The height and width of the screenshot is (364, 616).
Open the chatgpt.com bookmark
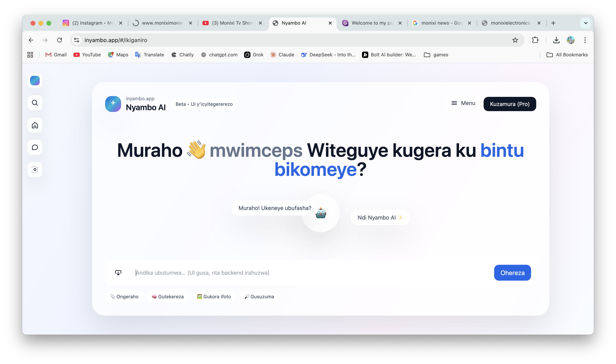click(219, 55)
